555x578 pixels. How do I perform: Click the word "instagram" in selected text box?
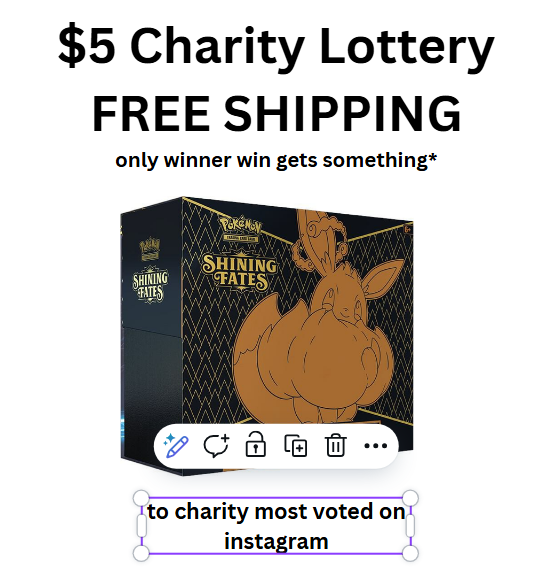pos(276,542)
